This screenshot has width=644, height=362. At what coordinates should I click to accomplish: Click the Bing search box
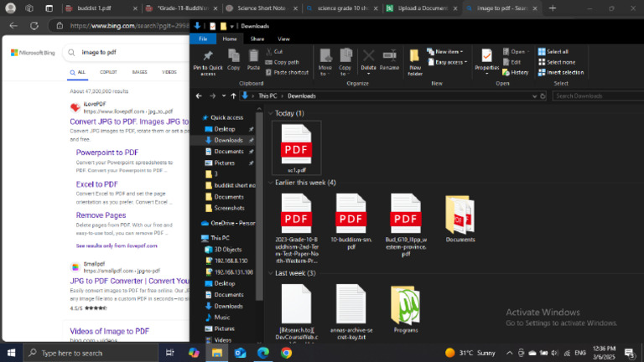[x=127, y=53]
